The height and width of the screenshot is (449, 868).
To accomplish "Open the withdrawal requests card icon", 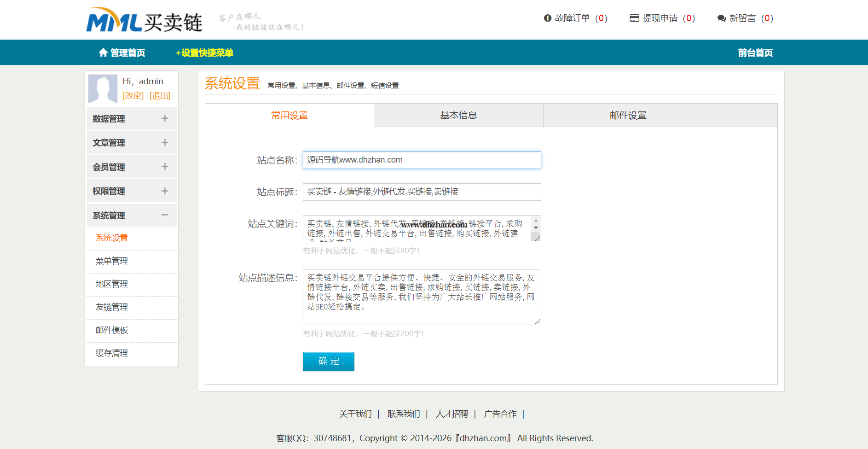I will [x=634, y=18].
